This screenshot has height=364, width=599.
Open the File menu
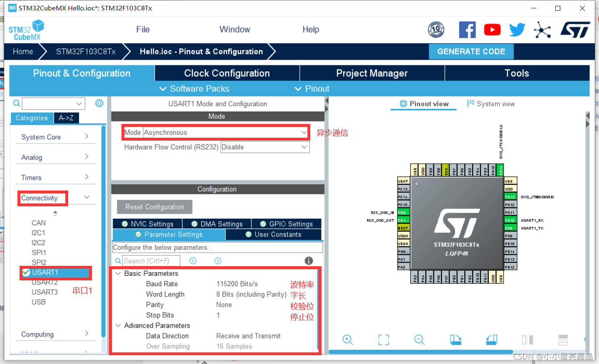[x=143, y=30]
